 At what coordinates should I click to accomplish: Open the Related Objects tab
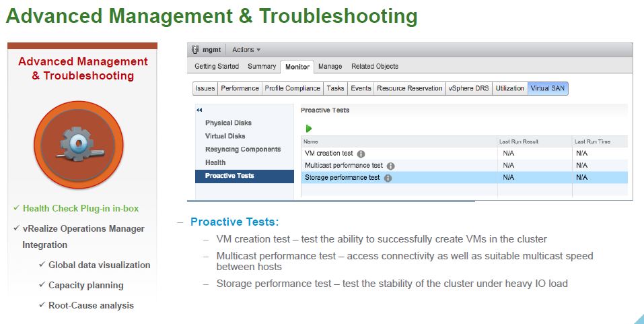point(374,66)
